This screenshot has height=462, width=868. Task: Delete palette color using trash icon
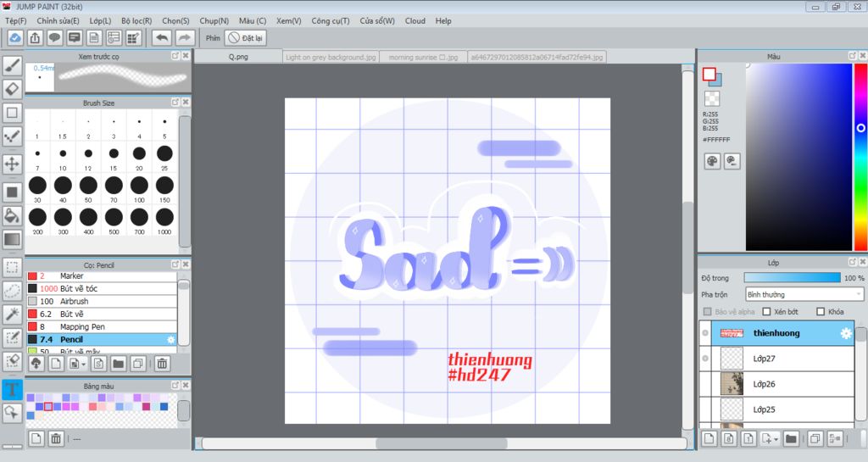pyautogui.click(x=56, y=439)
